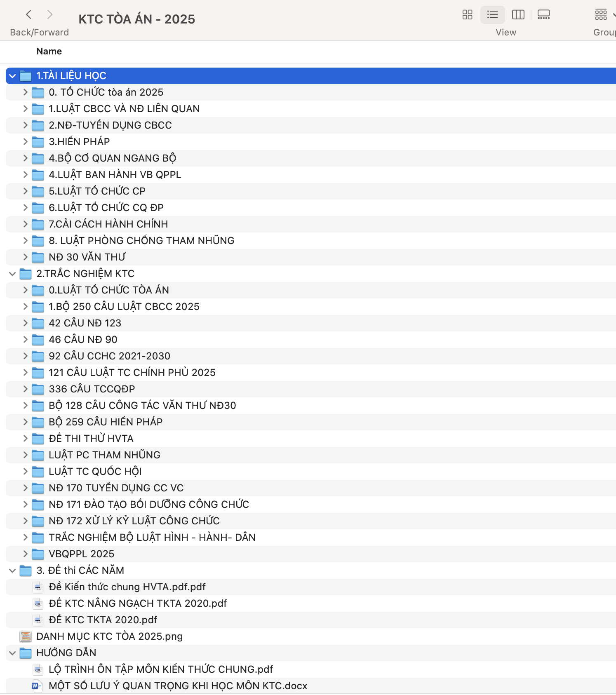616x695 pixels.
Task: Select list view in toolbar
Action: click(492, 15)
